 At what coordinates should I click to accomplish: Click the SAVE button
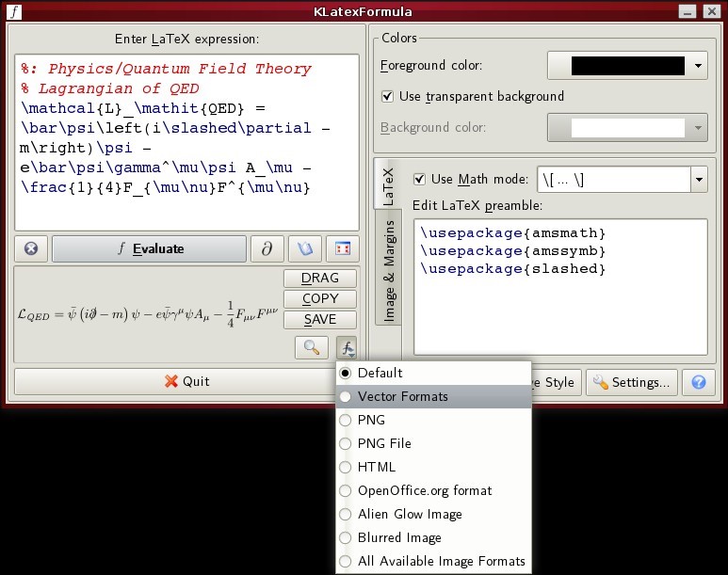pyautogui.click(x=320, y=319)
